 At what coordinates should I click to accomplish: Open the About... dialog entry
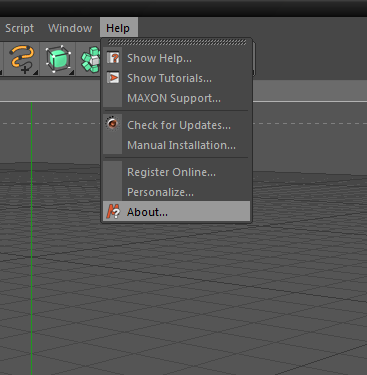[x=177, y=211]
